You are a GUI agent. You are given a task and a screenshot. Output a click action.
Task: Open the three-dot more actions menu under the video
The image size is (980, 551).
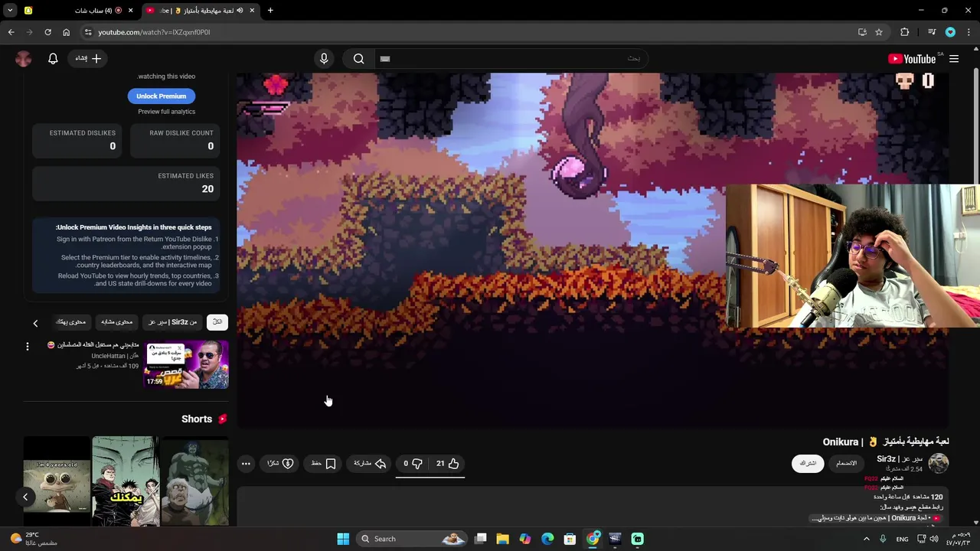246,463
